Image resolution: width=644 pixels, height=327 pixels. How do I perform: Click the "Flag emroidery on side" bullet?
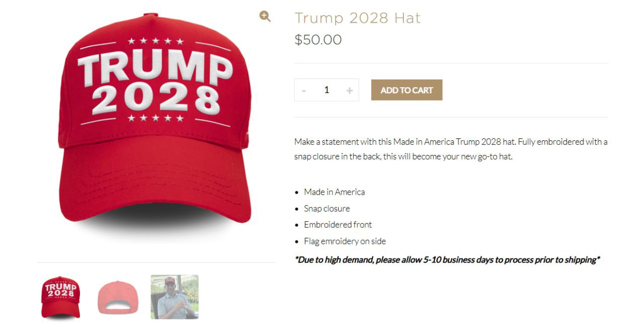[345, 241]
